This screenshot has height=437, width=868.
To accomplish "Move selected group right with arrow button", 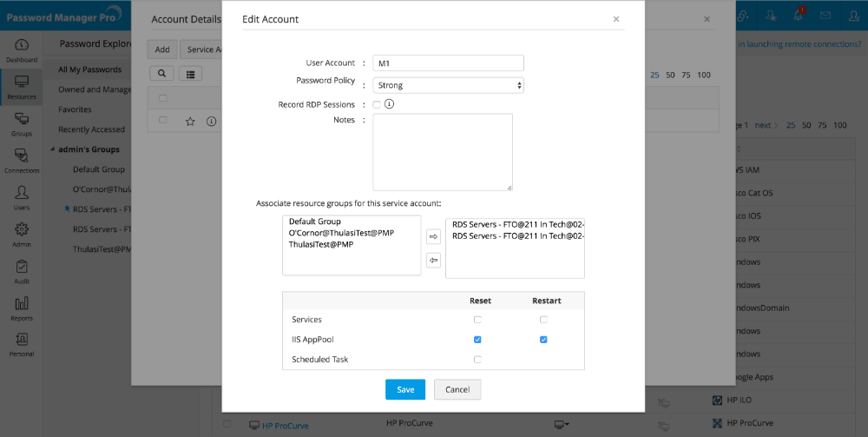I will [x=434, y=237].
